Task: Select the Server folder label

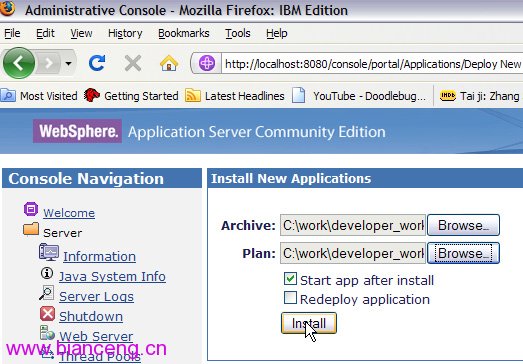Action: 63,233
